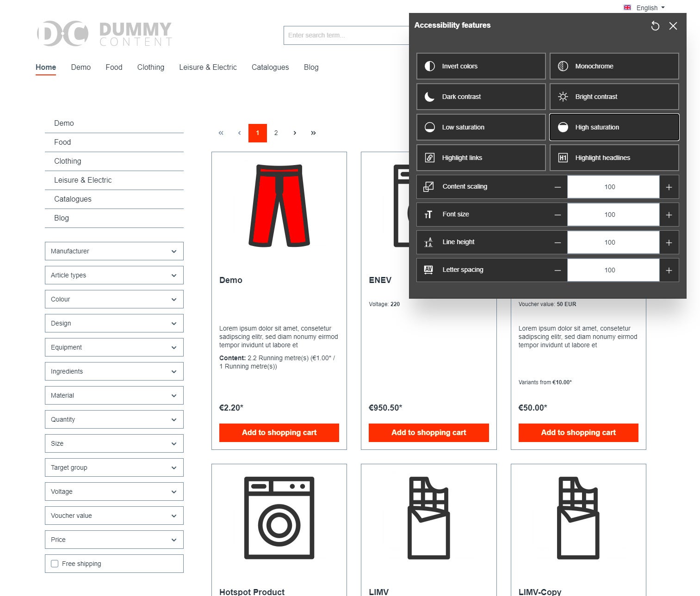This screenshot has width=700, height=596.
Task: Go to next page with single right arrow
Action: click(x=295, y=133)
